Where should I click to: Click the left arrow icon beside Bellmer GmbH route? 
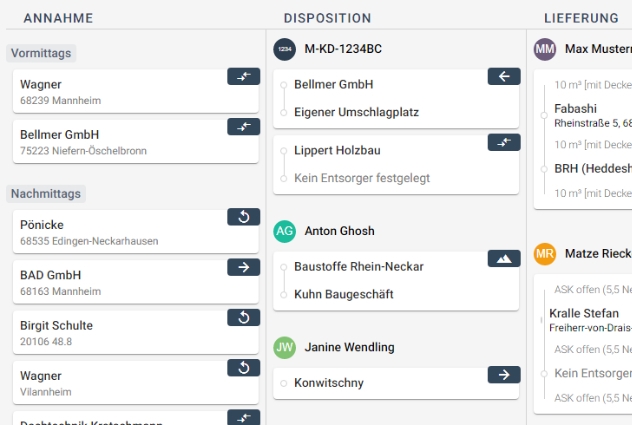point(504,76)
